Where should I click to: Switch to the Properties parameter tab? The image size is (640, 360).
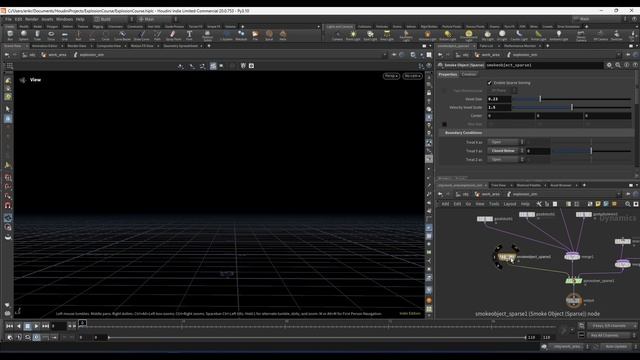click(448, 74)
